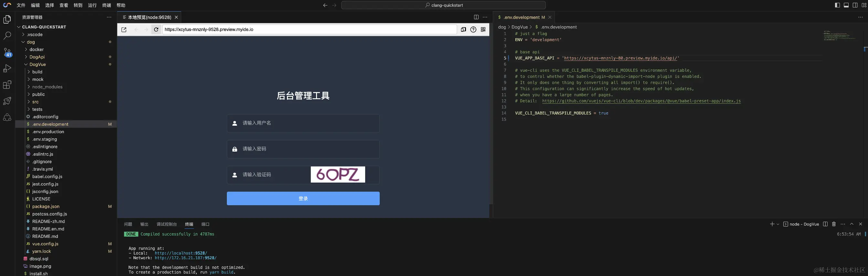Show the QR code for preview
This screenshot has width=868, height=276.
(483, 30)
